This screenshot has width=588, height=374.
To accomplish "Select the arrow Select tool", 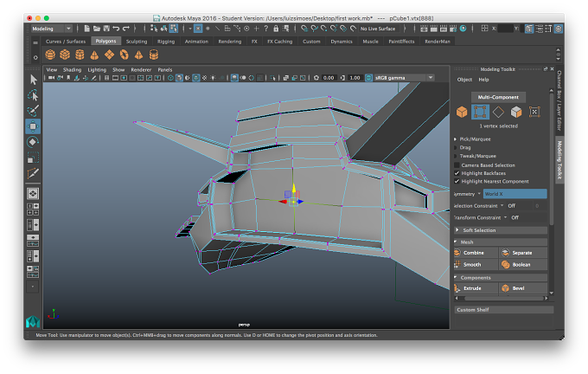I will coord(33,80).
